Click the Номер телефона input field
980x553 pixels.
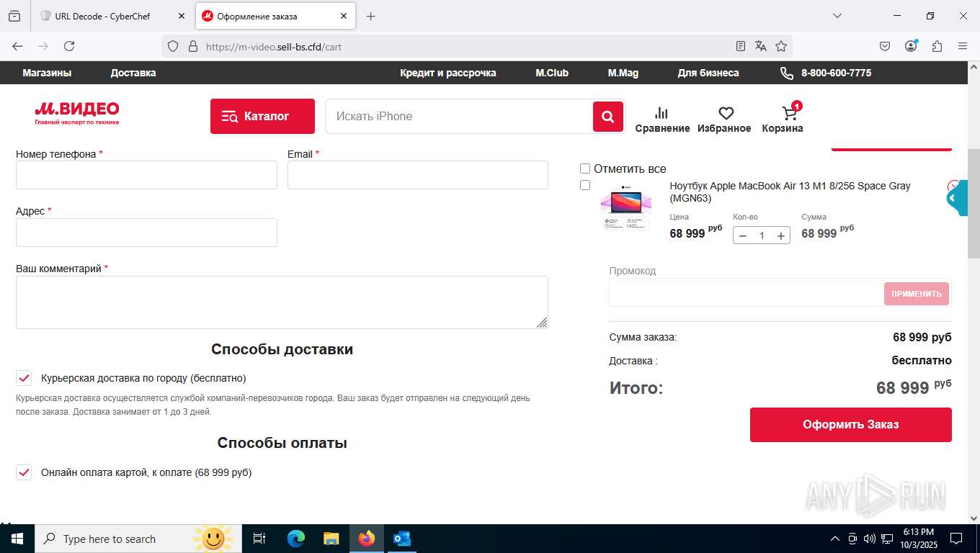tap(146, 175)
